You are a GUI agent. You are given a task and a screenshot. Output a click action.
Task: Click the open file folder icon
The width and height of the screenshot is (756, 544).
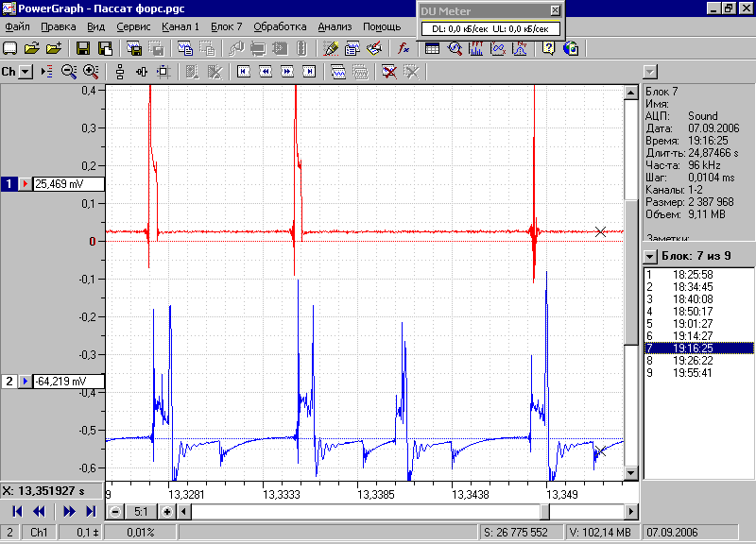32,48
